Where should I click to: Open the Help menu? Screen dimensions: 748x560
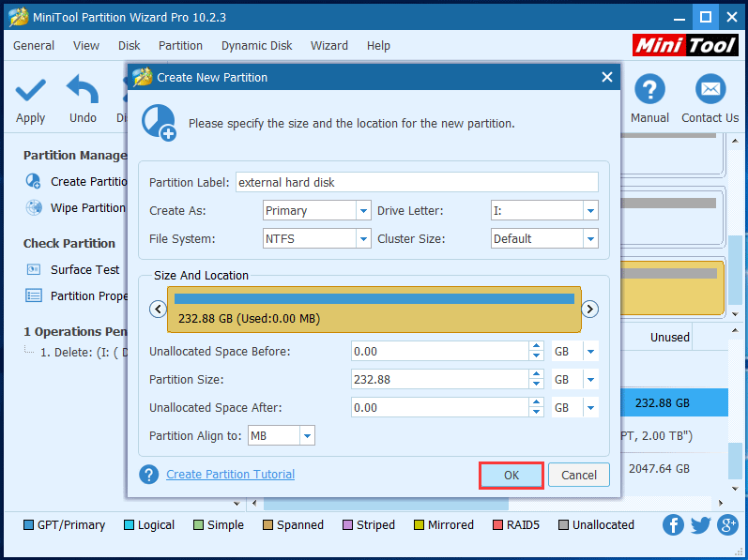click(x=378, y=45)
